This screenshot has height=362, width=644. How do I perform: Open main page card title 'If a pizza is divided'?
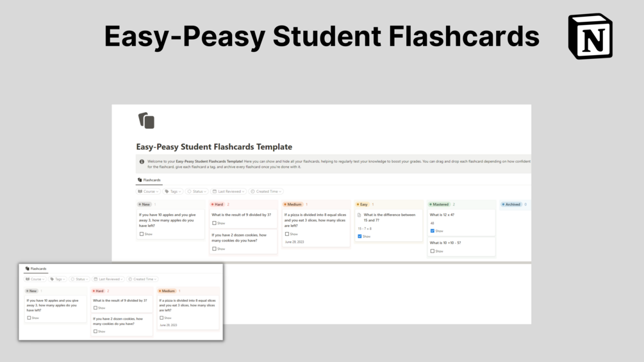(315, 220)
